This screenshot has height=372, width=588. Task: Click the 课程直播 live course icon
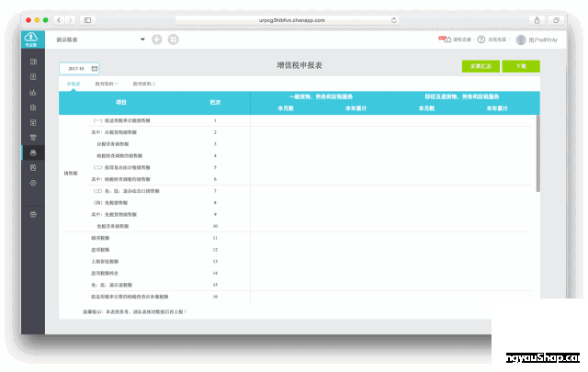pyautogui.click(x=445, y=39)
